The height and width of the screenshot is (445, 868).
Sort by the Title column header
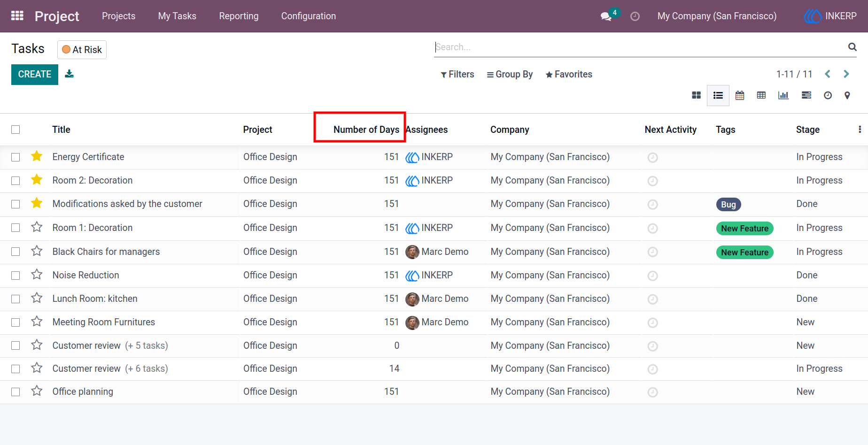[x=61, y=130]
